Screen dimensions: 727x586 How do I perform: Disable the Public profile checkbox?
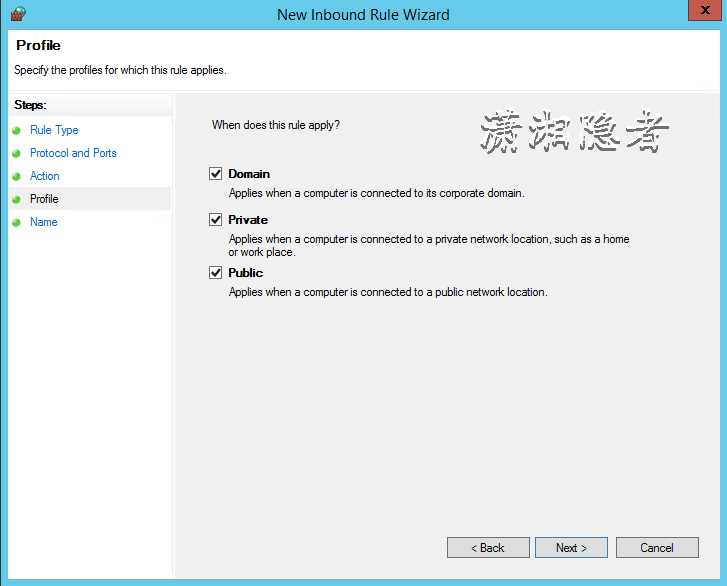[215, 273]
